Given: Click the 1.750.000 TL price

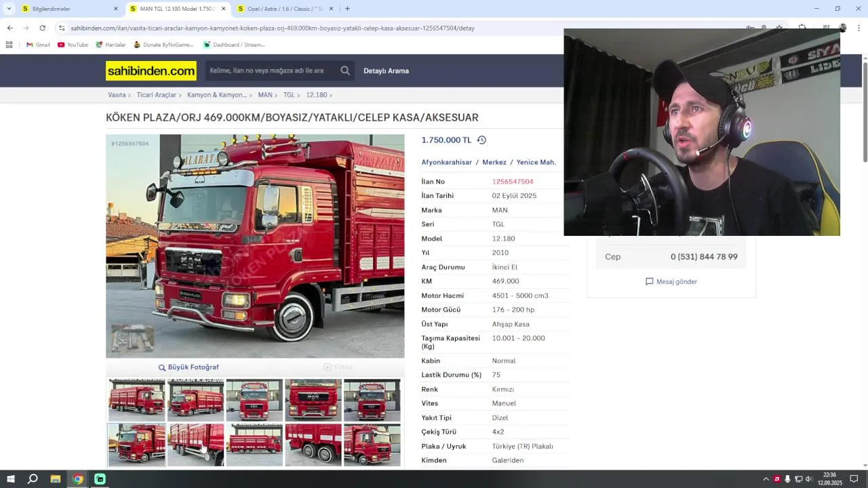Looking at the screenshot, I should coord(446,140).
